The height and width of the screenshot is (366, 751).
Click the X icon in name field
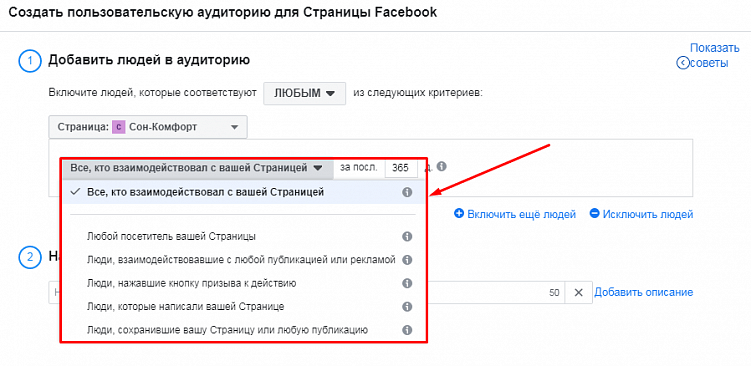pos(579,293)
